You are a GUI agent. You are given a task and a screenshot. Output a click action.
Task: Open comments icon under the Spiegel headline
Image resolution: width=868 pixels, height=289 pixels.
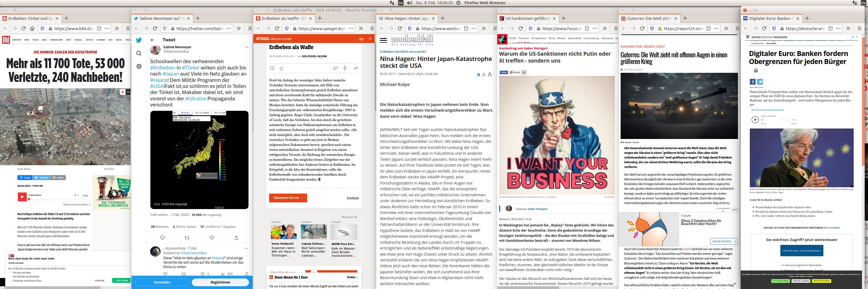272,68
